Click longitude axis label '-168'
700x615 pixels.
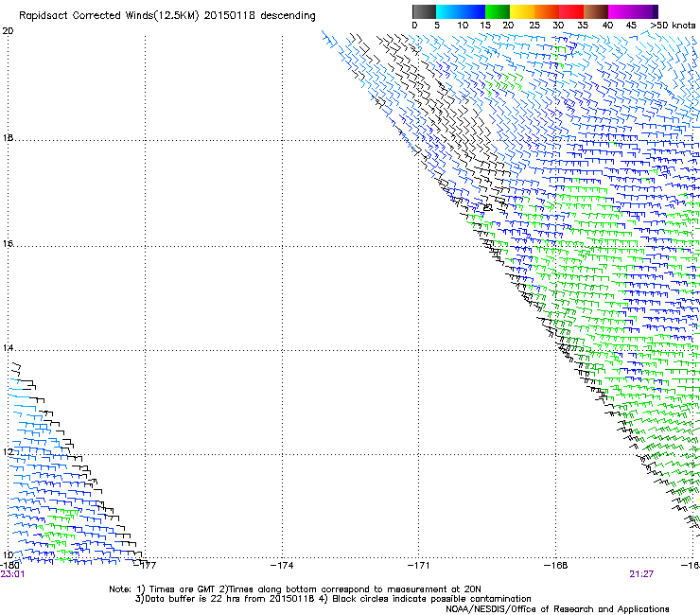click(556, 566)
